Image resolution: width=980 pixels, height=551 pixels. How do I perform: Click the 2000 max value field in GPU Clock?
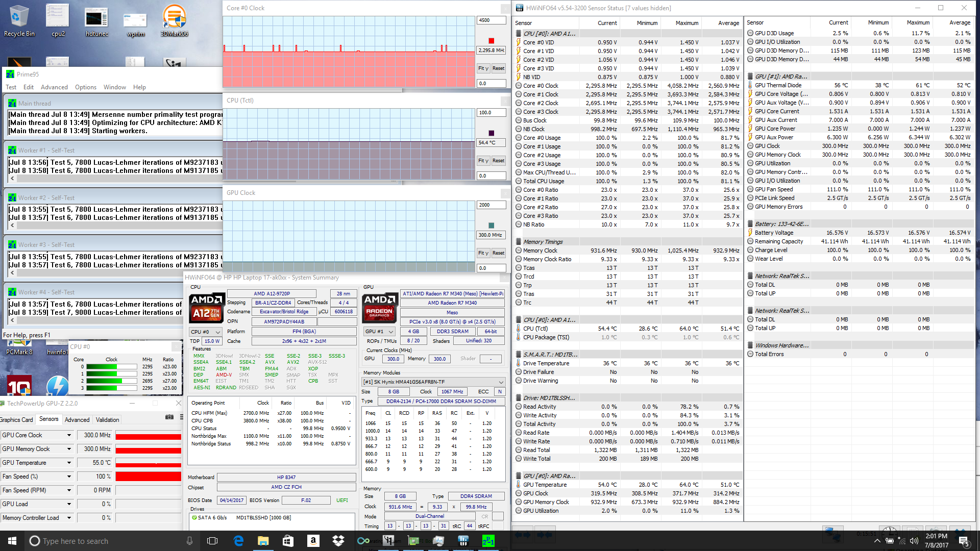(492, 205)
